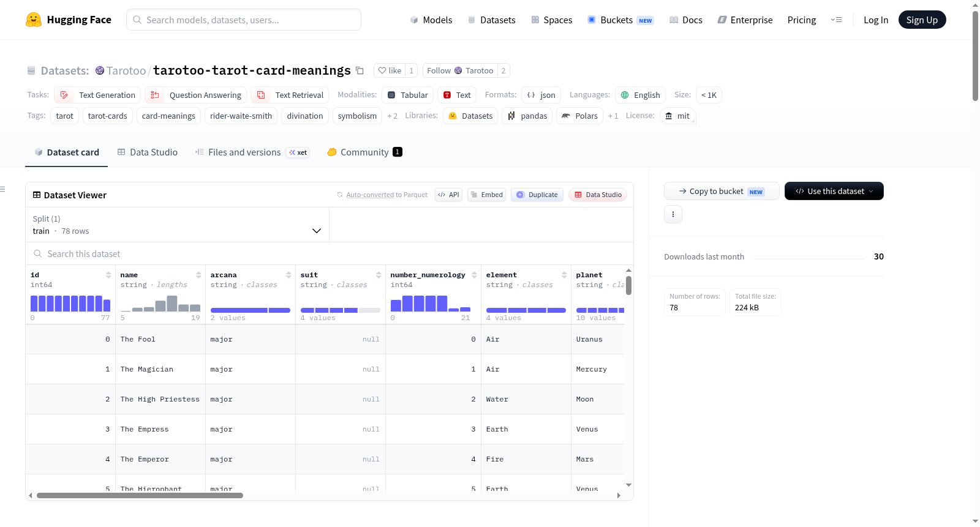Click the Hugging Face logo icon
The height and width of the screenshot is (527, 980).
(34, 20)
